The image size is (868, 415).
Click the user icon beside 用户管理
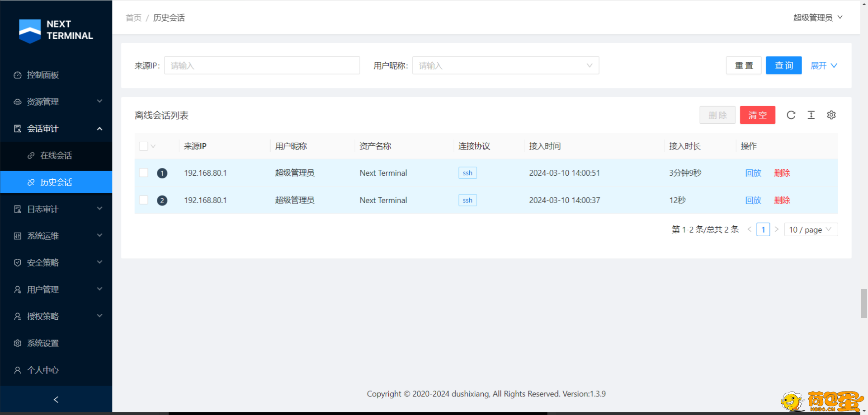click(x=18, y=289)
